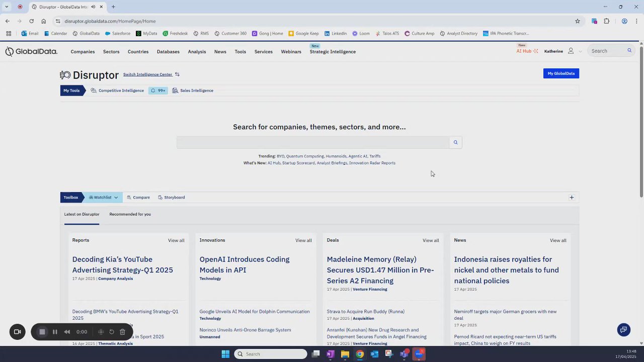Rewind the screen recording

(67, 332)
